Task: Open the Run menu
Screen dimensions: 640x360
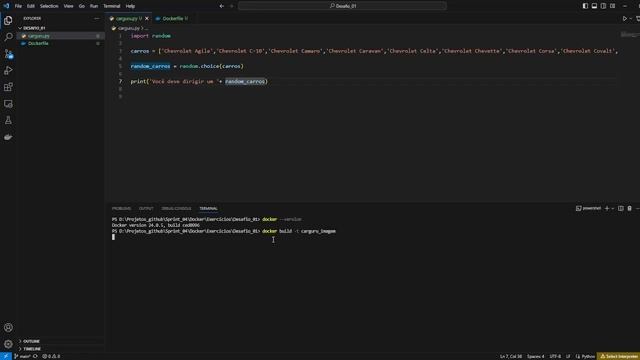Action: (x=94, y=6)
